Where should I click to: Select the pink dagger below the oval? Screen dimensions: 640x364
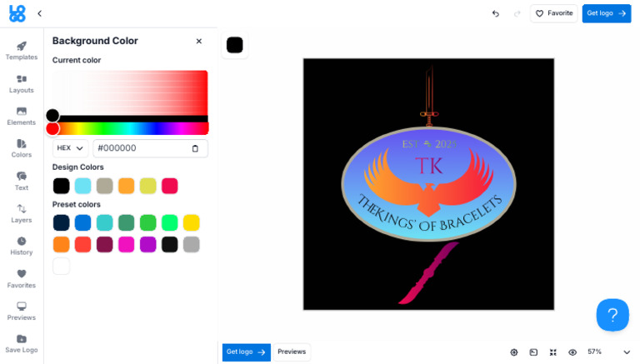tap(428, 273)
